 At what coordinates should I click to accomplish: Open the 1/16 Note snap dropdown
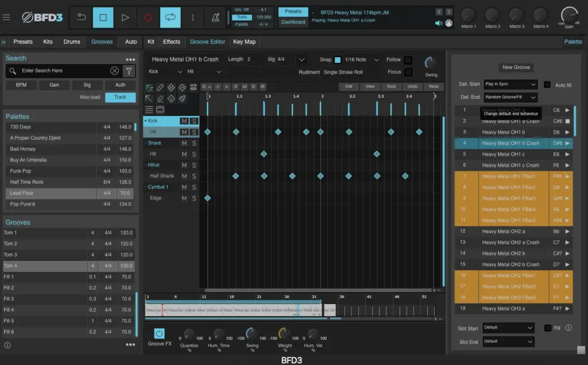[362, 60]
